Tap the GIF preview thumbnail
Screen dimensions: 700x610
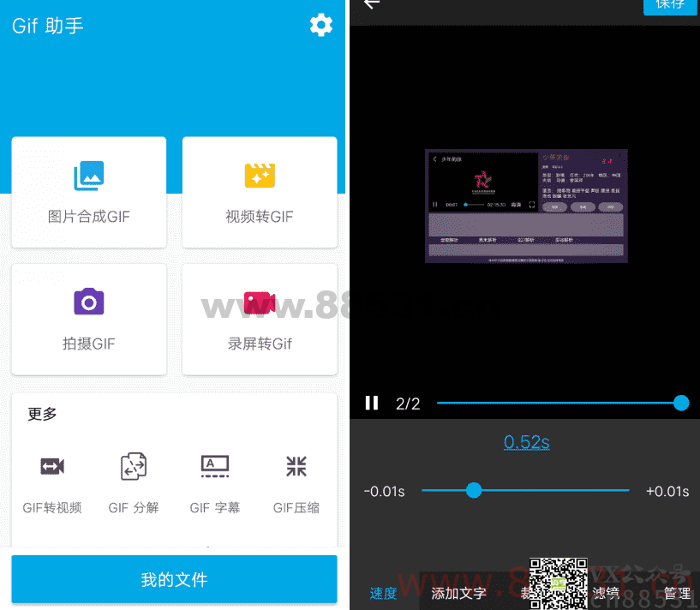click(526, 206)
